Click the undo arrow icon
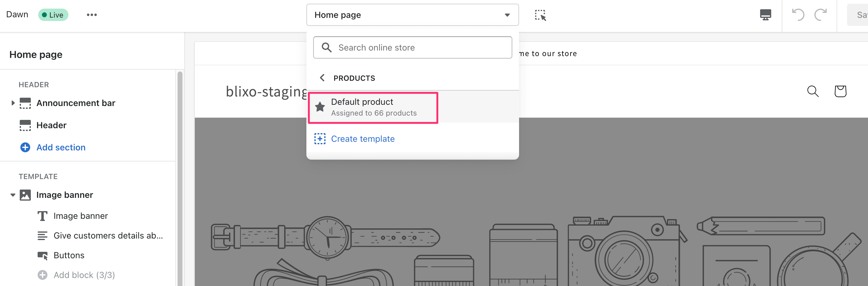This screenshot has height=286, width=868. click(798, 15)
